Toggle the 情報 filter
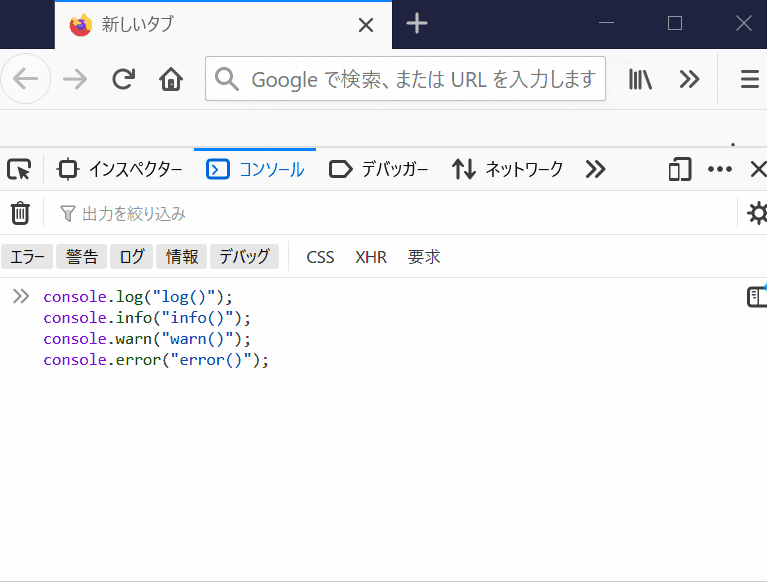Viewport: 767px width, 582px height. click(181, 256)
